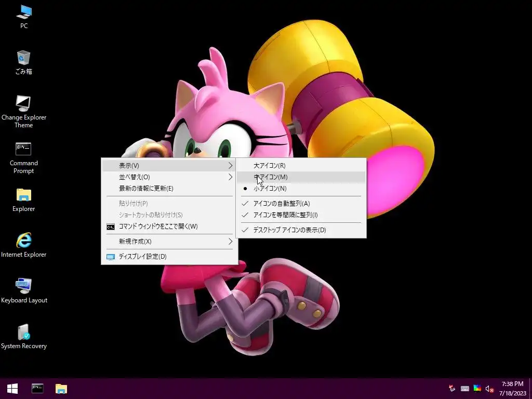Open ディスプレイ設定(D) display settings
The width and height of the screenshot is (532, 399).
(x=169, y=257)
